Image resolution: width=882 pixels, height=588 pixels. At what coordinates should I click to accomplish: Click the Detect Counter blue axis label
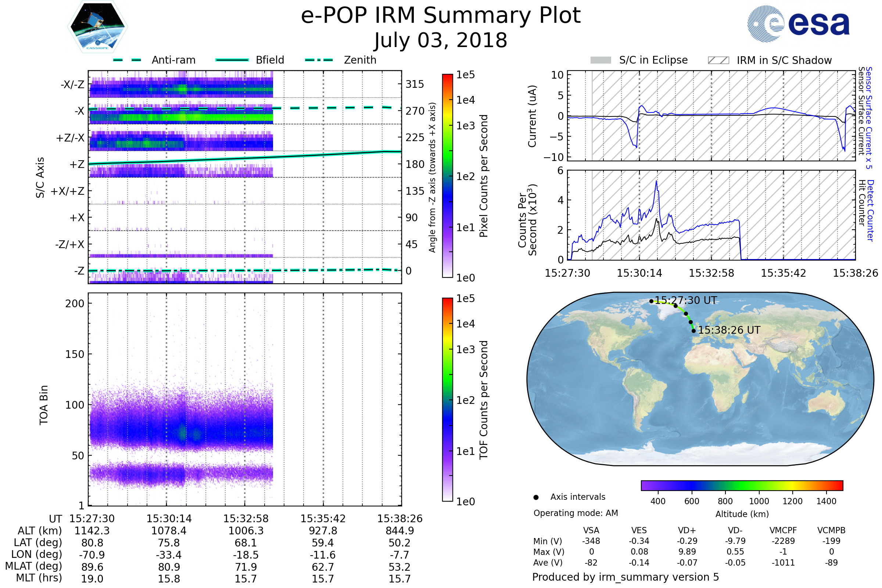(x=871, y=210)
